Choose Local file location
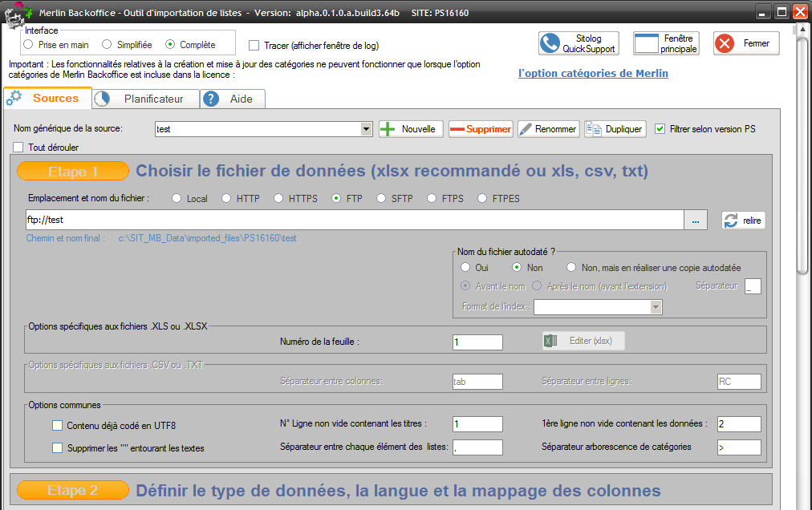The height and width of the screenshot is (510, 812). tap(177, 198)
